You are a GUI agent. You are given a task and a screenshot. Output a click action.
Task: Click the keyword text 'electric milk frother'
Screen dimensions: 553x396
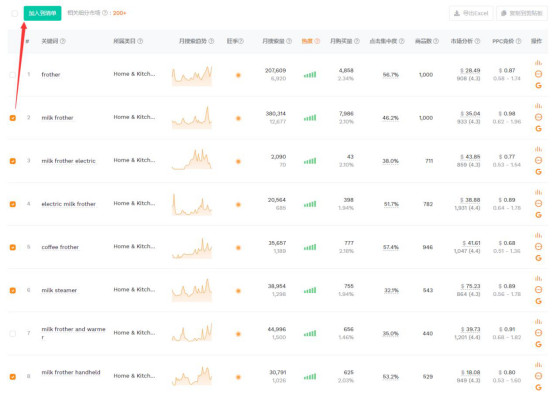pos(68,204)
